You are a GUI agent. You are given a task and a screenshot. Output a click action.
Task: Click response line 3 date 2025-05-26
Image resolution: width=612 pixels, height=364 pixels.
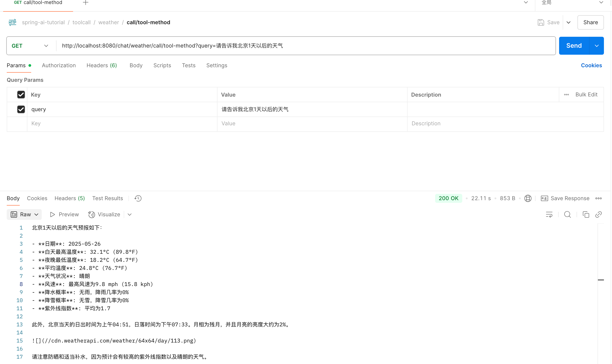point(84,244)
